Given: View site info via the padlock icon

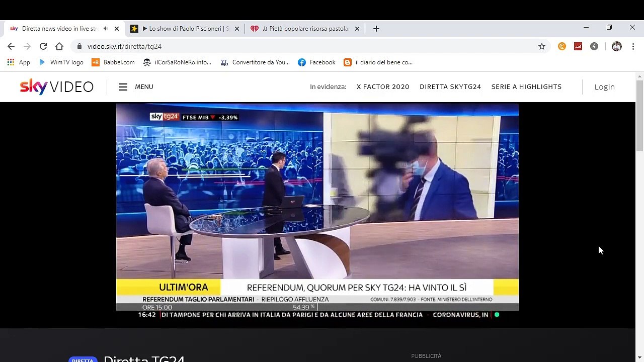Looking at the screenshot, I should [x=79, y=46].
